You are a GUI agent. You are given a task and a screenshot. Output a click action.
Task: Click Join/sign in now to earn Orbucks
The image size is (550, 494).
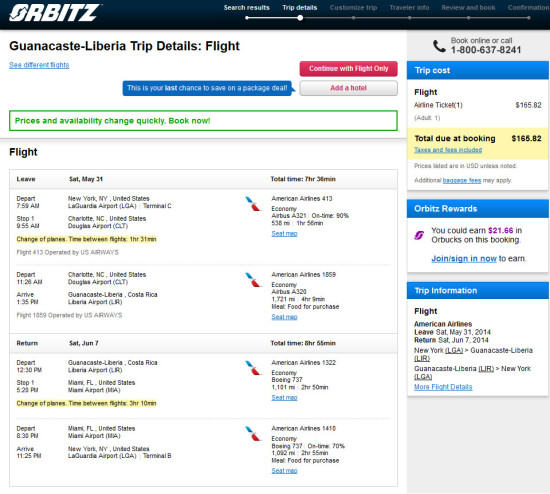pos(464,259)
